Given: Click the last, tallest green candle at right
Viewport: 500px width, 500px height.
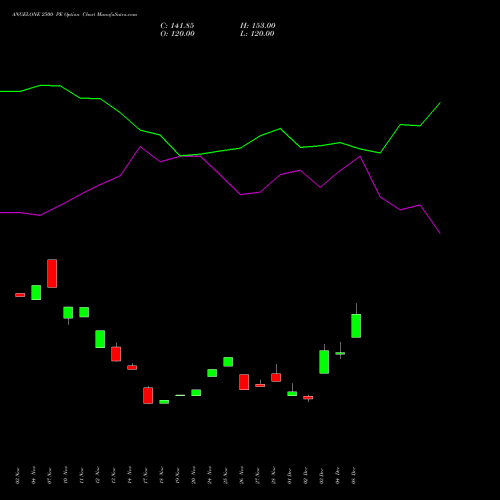Looking at the screenshot, I should click(x=356, y=326).
